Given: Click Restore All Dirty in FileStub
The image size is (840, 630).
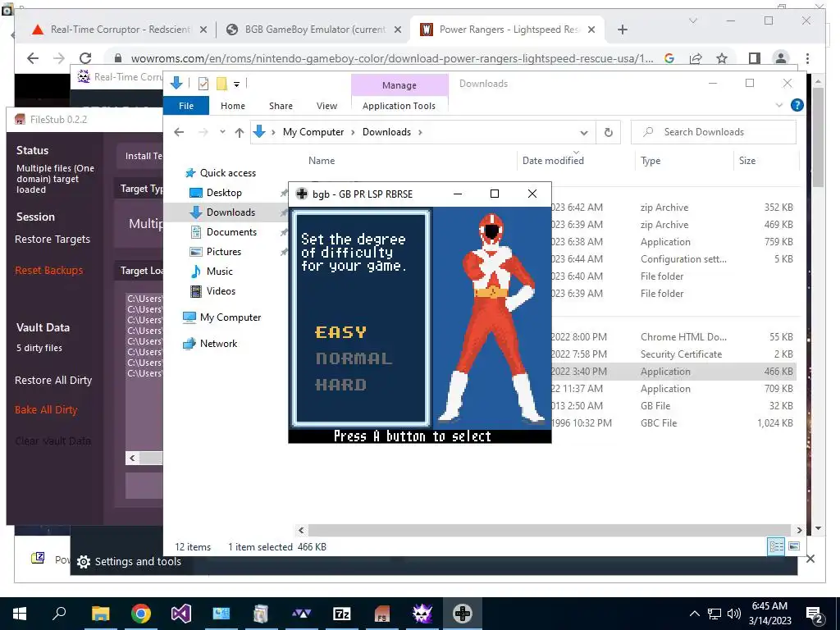Looking at the screenshot, I should (53, 380).
